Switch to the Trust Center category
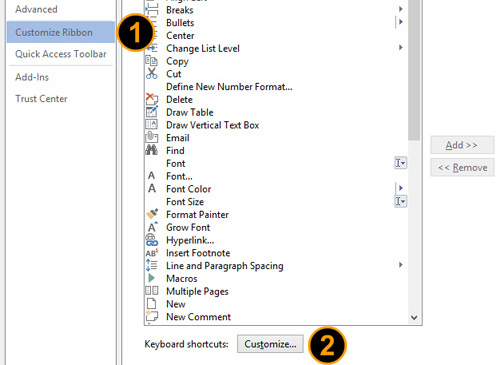Screen dimensions: 500x365 [x=41, y=99]
